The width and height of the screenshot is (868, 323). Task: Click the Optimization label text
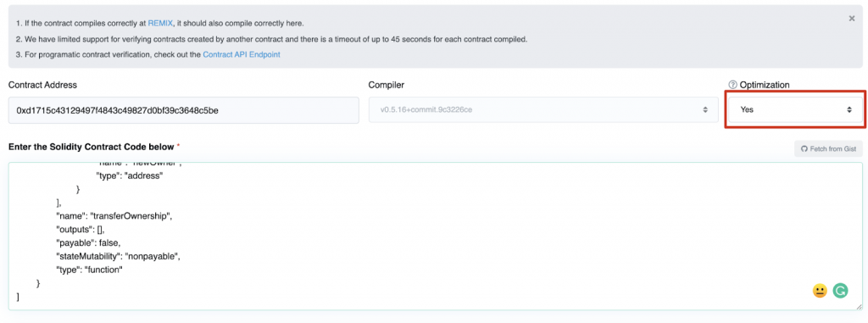(765, 85)
